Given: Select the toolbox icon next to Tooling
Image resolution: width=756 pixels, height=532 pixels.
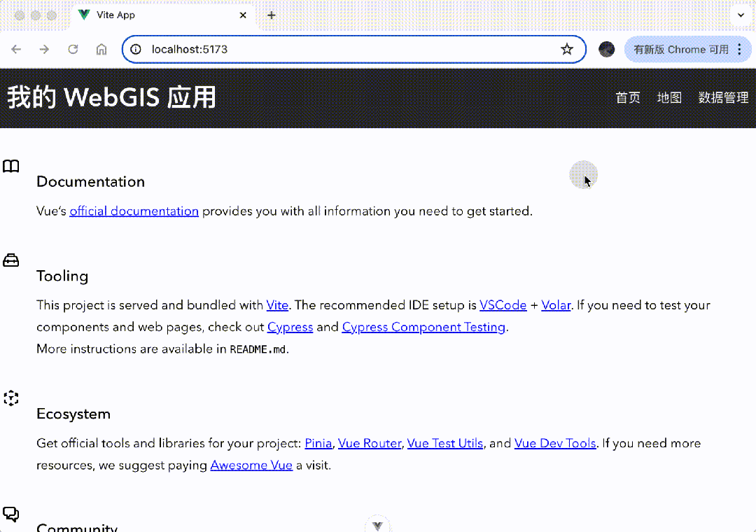Looking at the screenshot, I should [x=10, y=259].
